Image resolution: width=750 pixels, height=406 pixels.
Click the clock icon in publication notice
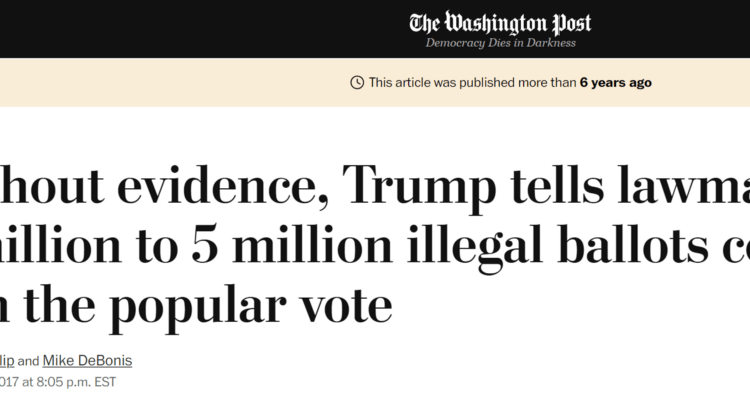tap(357, 83)
